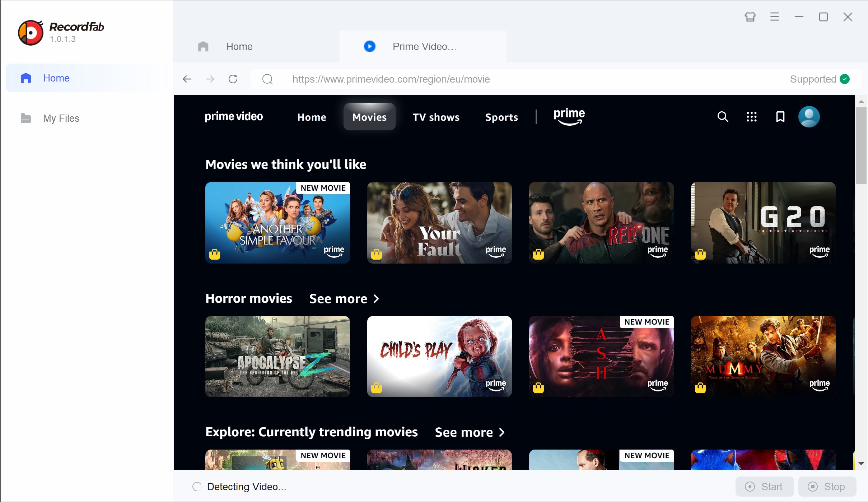868x502 pixels.
Task: Select Movies in Prime Video navigation
Action: [x=369, y=117]
